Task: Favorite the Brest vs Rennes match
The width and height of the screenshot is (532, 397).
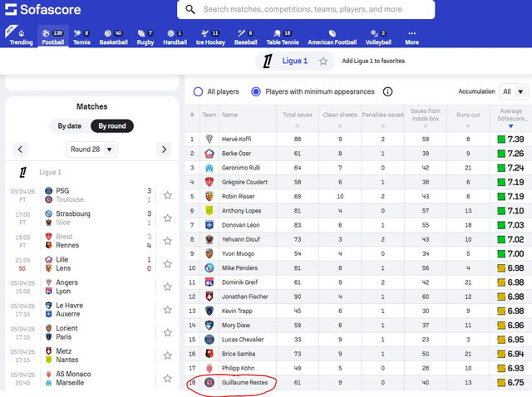Action: click(167, 241)
